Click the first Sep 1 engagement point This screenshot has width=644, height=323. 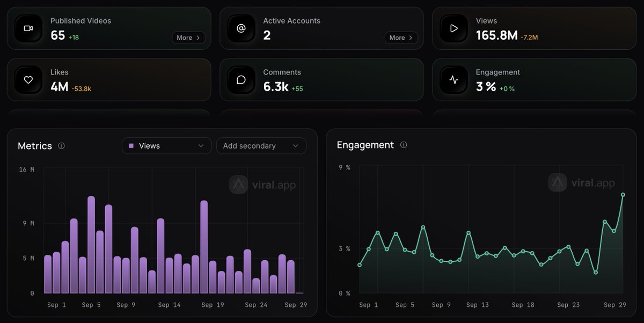click(x=360, y=265)
